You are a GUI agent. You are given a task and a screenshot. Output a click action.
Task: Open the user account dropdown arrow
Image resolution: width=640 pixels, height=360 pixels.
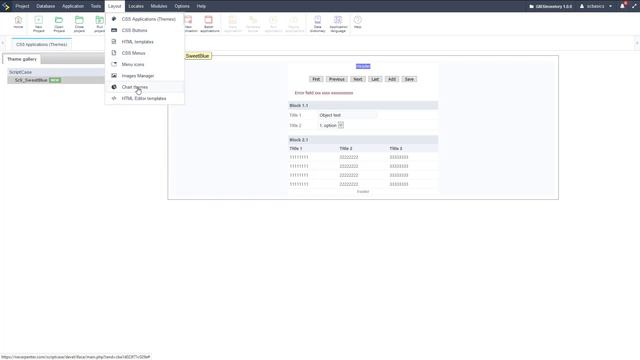[x=611, y=6]
